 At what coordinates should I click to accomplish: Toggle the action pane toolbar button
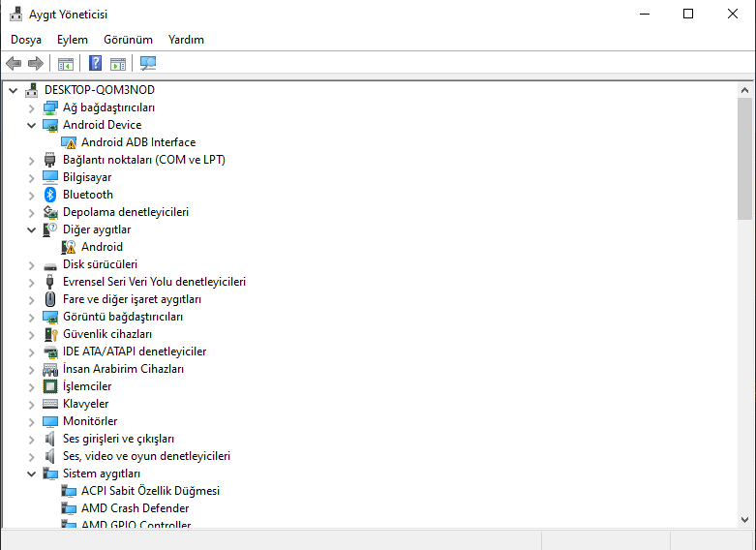(118, 63)
